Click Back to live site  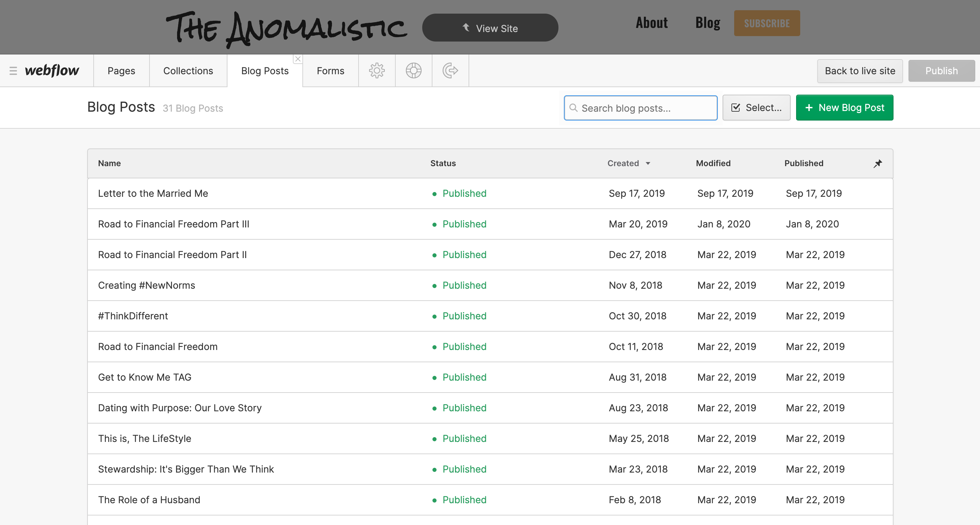tap(860, 71)
